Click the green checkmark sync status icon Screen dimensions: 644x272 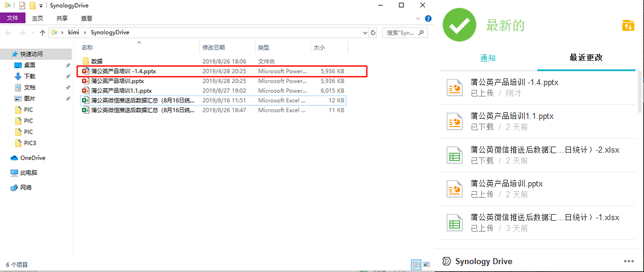click(459, 25)
